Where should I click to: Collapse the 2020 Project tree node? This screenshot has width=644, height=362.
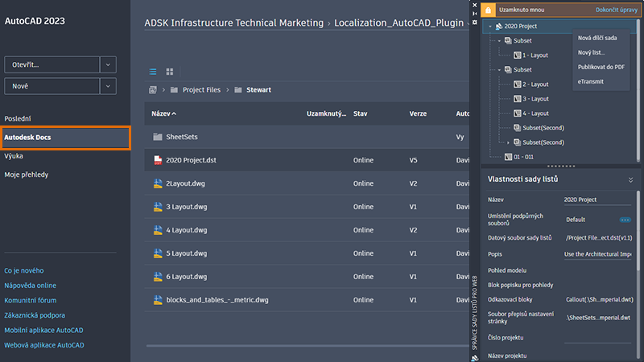click(489, 27)
